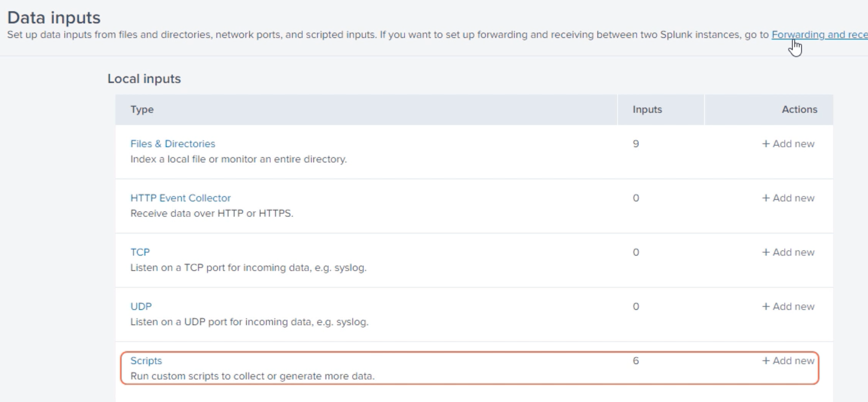This screenshot has width=868, height=402.
Task: Click 'Run custom scripts to collect' description
Action: point(252,376)
